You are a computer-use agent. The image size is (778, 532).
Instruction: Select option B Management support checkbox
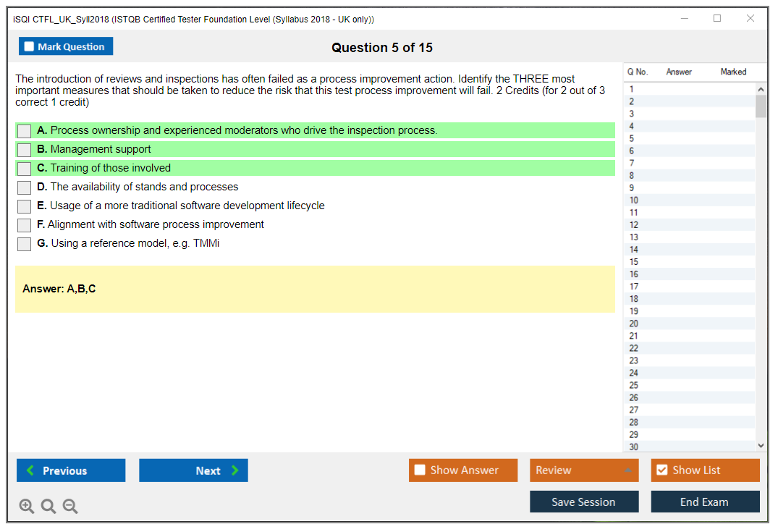point(25,150)
